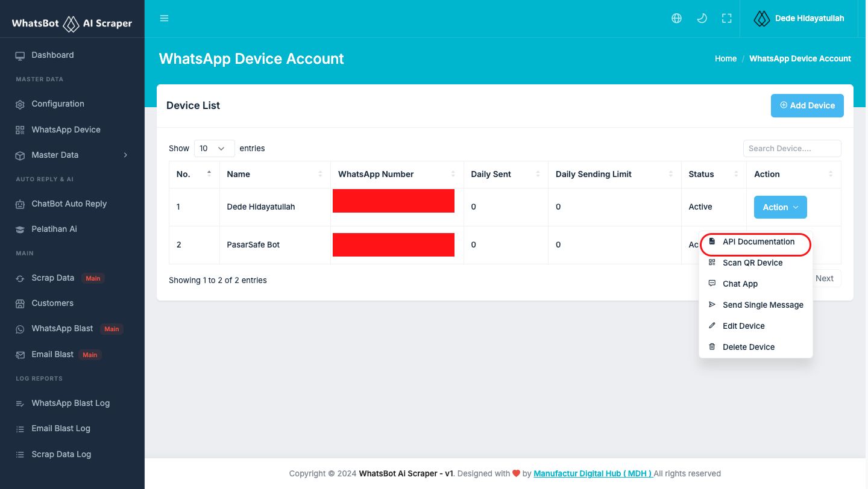
Task: Click the WhatsBot AI Scraper logo
Action: pyautogui.click(x=72, y=23)
